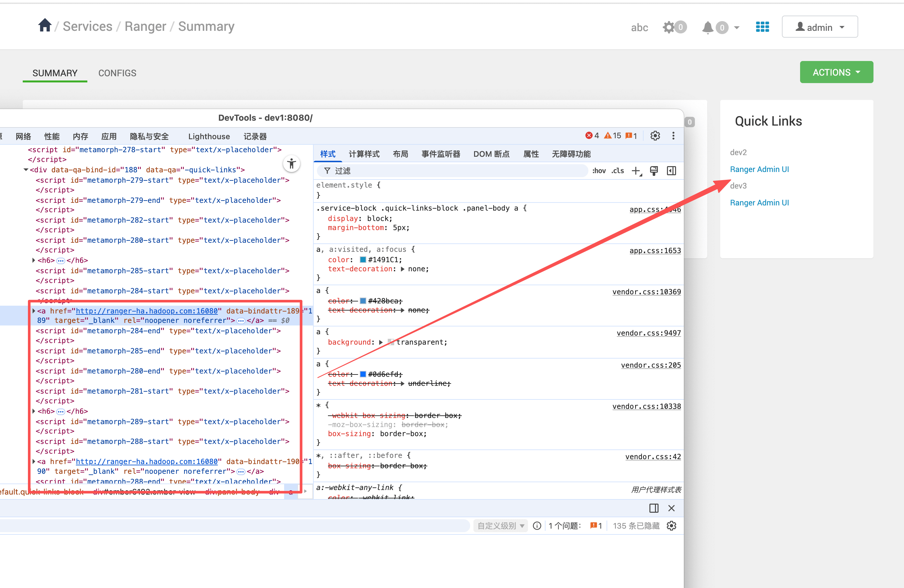Screen dimensions: 904x588
Task: Click the new style rule plus icon
Action: pyautogui.click(x=636, y=171)
